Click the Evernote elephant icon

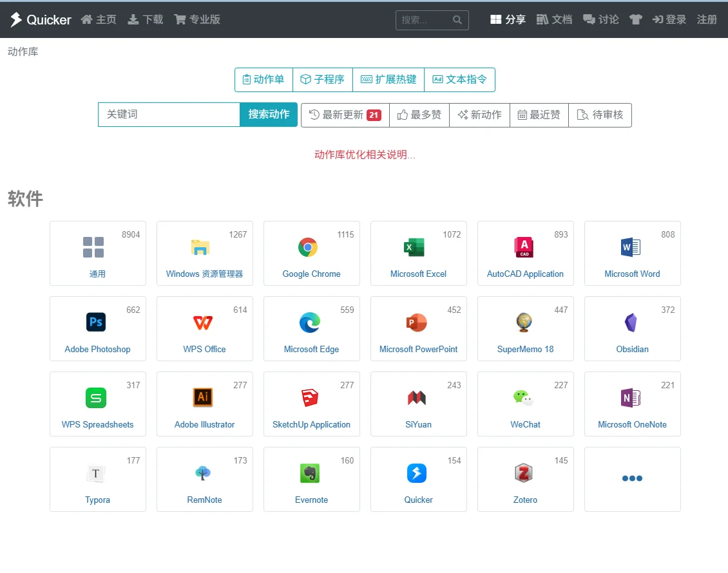pos(310,473)
